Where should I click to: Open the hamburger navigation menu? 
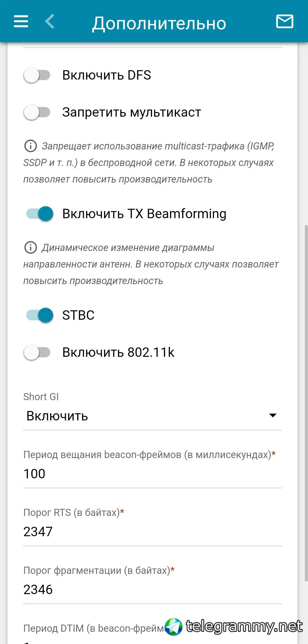[21, 22]
